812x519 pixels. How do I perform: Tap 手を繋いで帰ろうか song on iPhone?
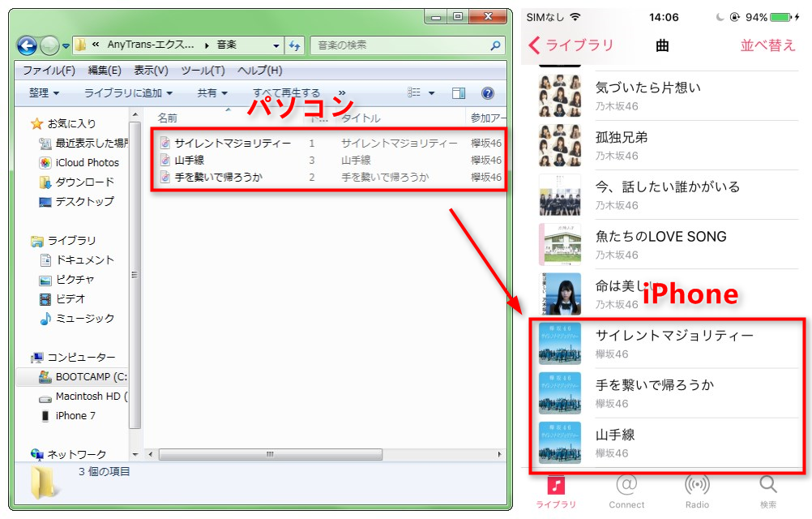point(669,393)
